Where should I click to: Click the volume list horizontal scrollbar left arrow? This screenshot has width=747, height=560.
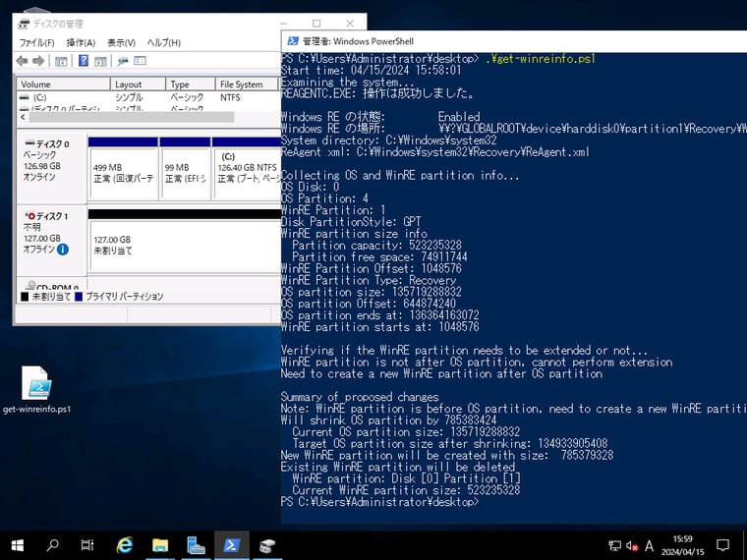point(23,117)
